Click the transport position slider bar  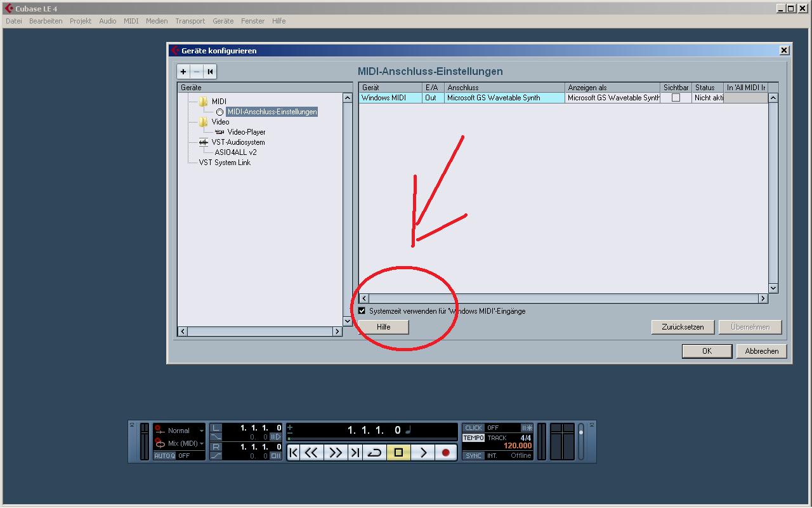click(x=372, y=439)
